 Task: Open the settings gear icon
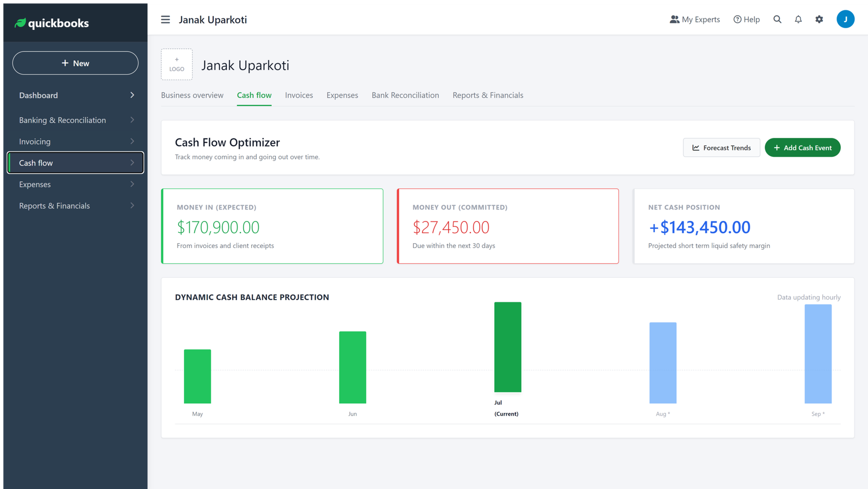(819, 19)
